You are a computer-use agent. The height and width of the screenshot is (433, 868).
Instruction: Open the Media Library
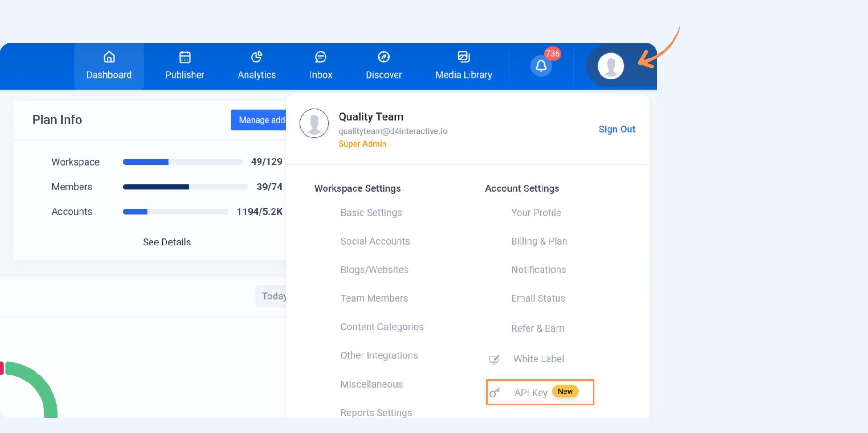point(463,66)
